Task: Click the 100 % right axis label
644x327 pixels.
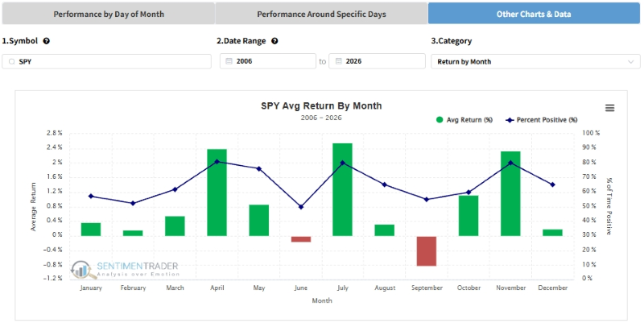Action: (x=592, y=133)
